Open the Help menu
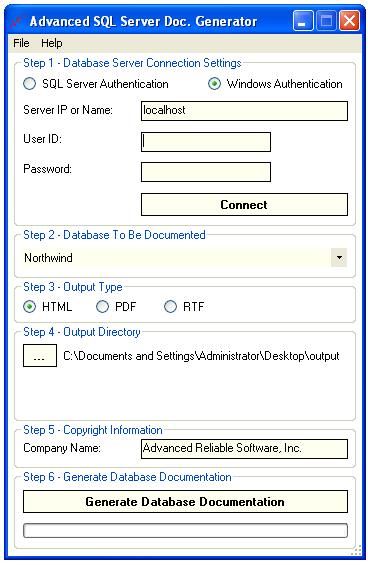The height and width of the screenshot is (565, 368). pyautogui.click(x=52, y=43)
